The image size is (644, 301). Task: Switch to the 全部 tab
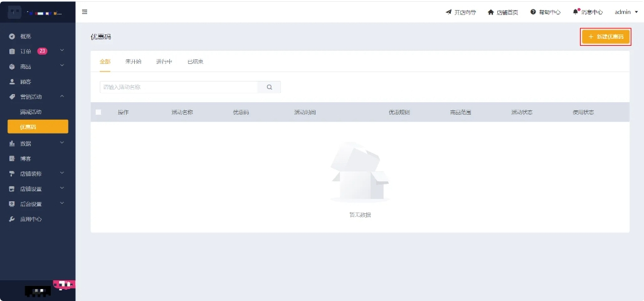point(105,62)
